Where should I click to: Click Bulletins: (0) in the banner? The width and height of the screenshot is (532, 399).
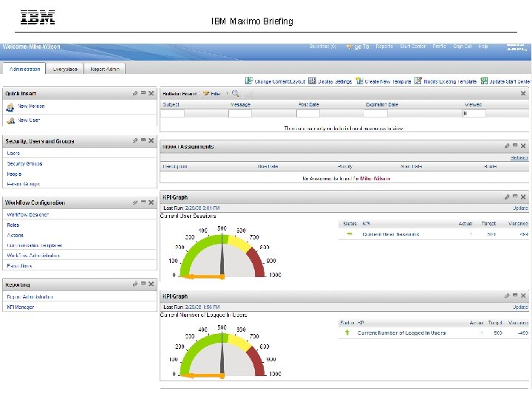click(323, 47)
